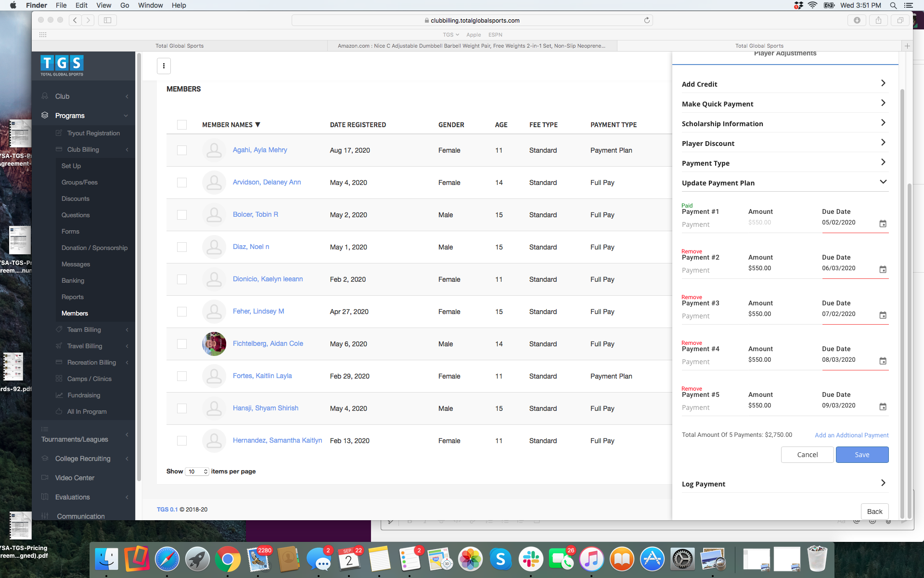This screenshot has height=578, width=924.
Task: Collapse the Programs sidebar menu
Action: point(84,116)
